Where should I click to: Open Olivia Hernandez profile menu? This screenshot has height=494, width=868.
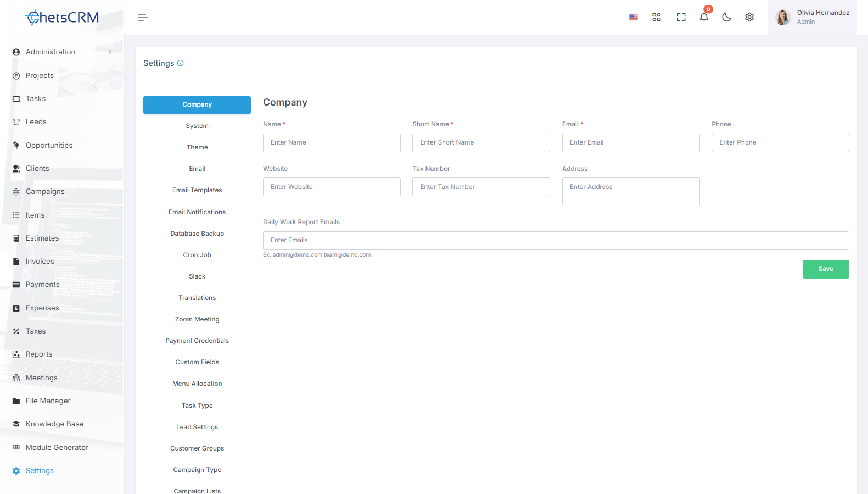[812, 17]
